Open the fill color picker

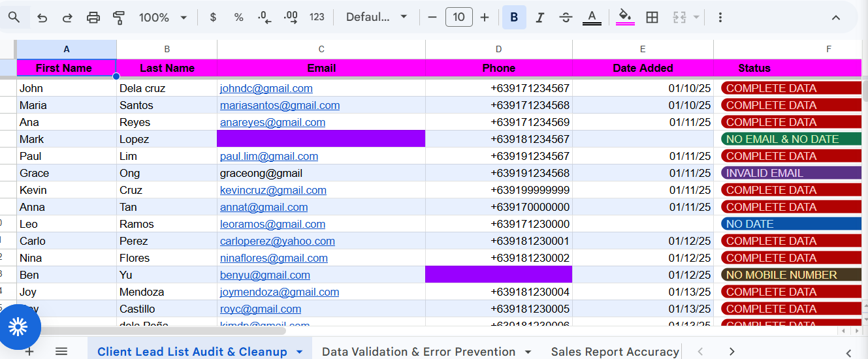625,18
